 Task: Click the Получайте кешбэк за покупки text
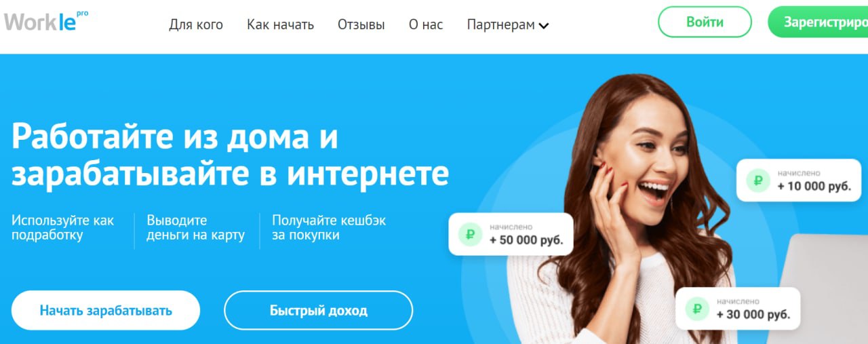329,228
